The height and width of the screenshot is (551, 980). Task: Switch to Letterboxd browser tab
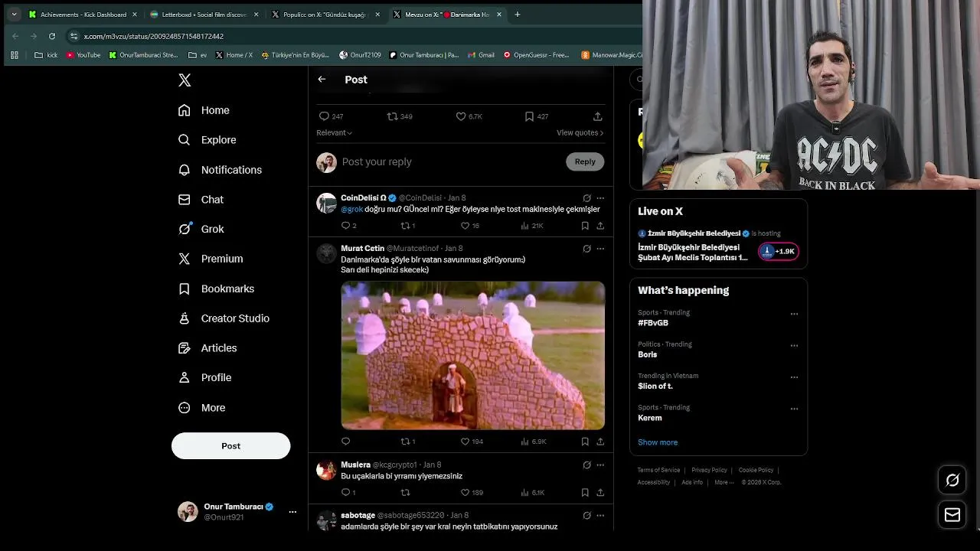(204, 15)
